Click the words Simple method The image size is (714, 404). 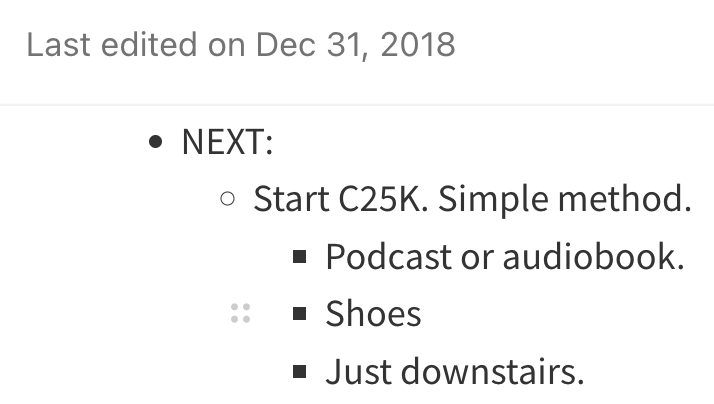click(x=565, y=199)
